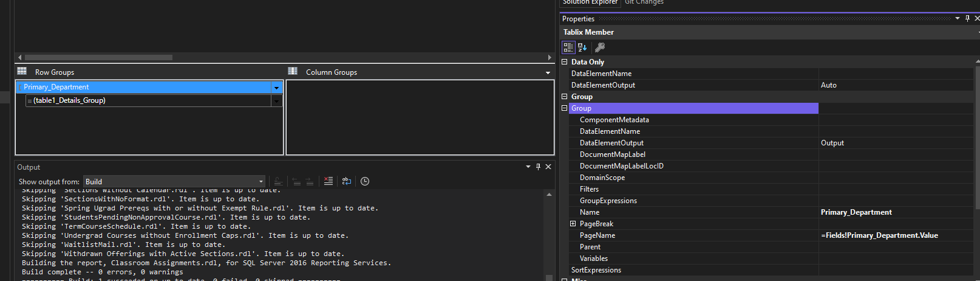Viewport: 980px width, 281px height.
Task: Toggle word wrap in Output window
Action: click(347, 181)
